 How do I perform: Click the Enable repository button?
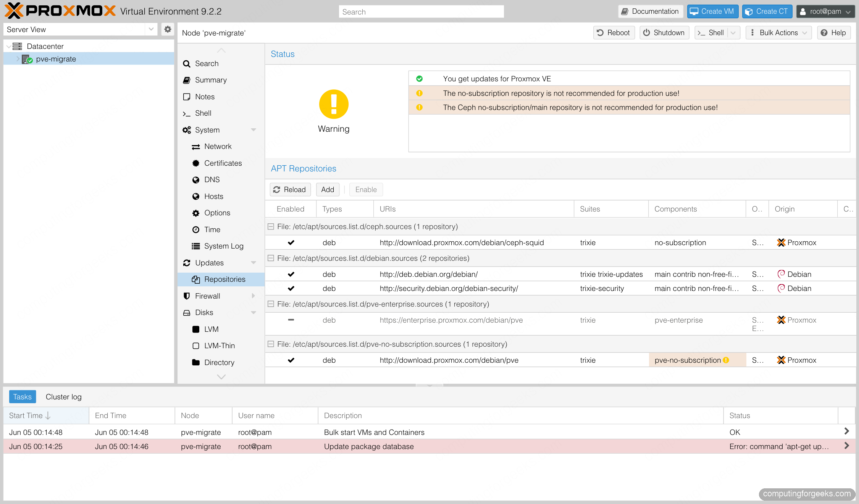pyautogui.click(x=366, y=190)
